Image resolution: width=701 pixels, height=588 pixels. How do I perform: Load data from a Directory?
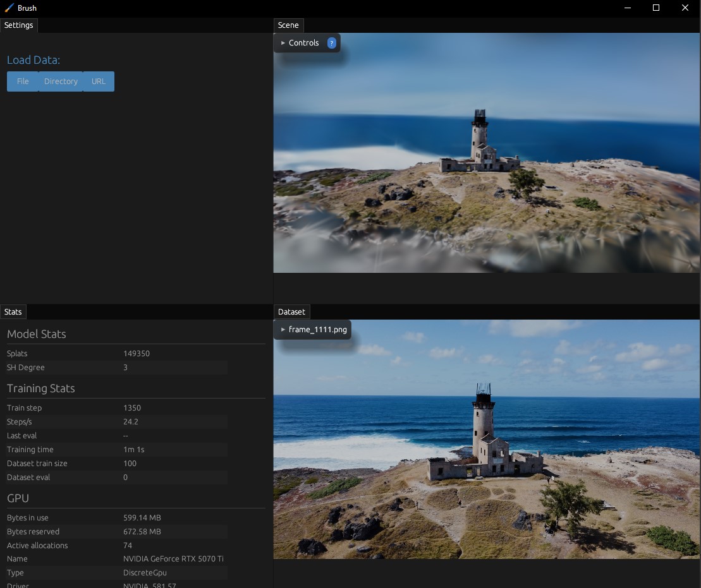pyautogui.click(x=61, y=81)
